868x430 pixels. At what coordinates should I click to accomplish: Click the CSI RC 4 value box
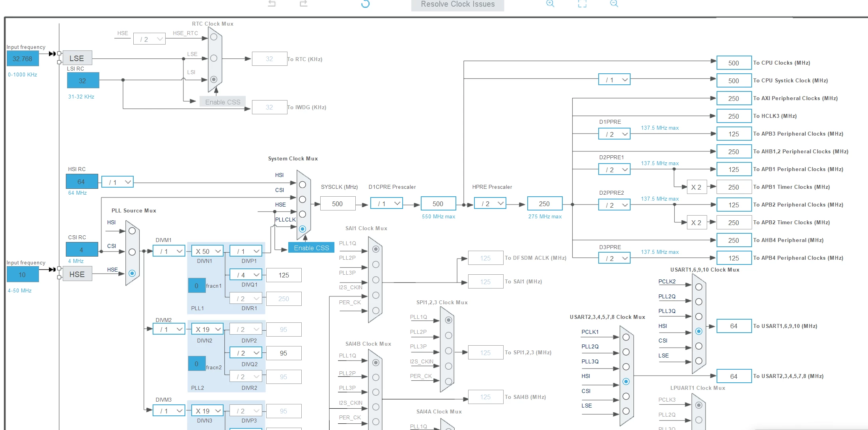click(82, 249)
